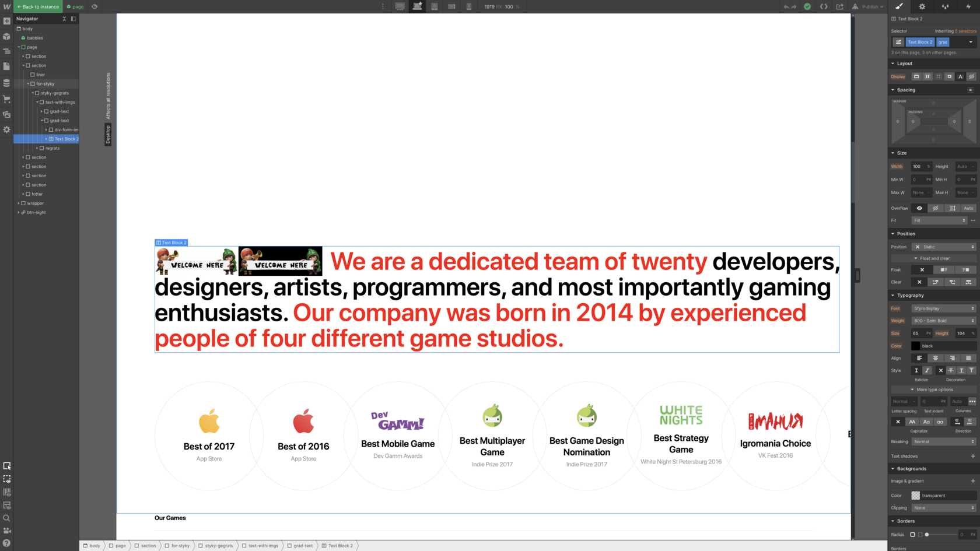980x551 pixels.
Task: Enable italic text style
Action: 927,370
